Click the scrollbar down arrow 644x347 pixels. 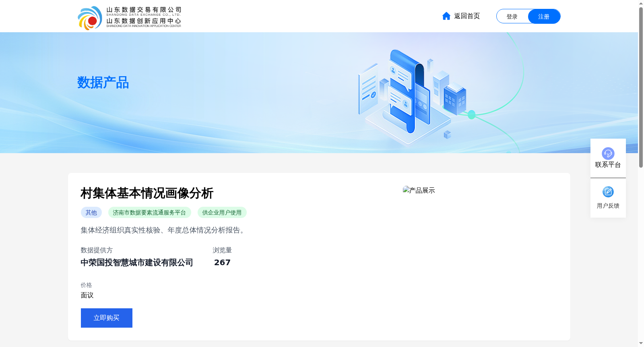click(x=641, y=344)
